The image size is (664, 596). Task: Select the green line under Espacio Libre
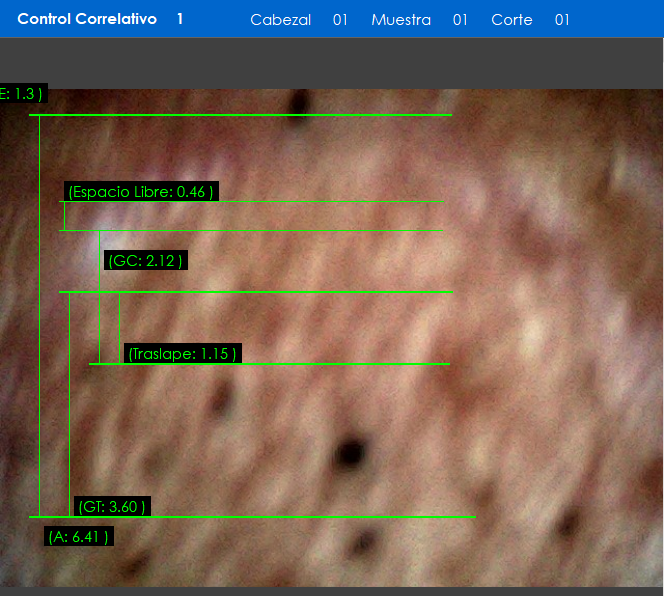click(x=250, y=230)
